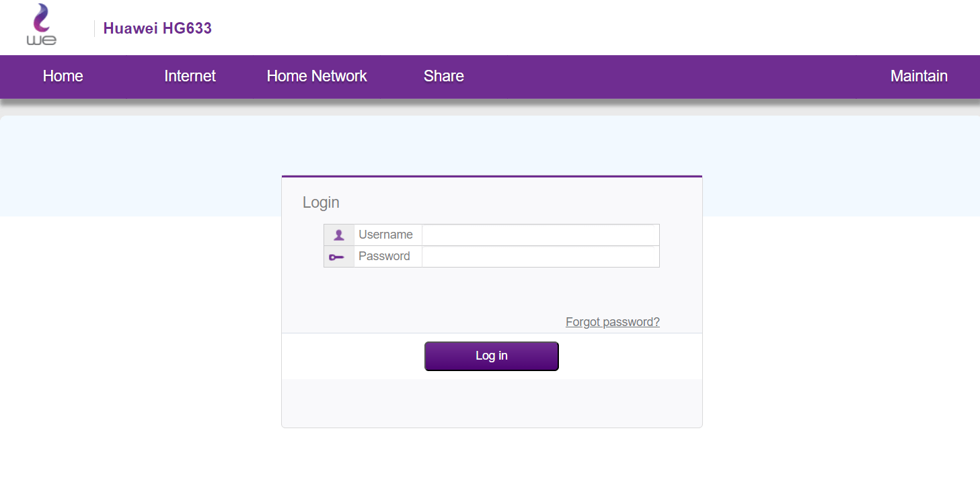This screenshot has height=484, width=980.
Task: Click the Username label
Action: click(x=385, y=235)
